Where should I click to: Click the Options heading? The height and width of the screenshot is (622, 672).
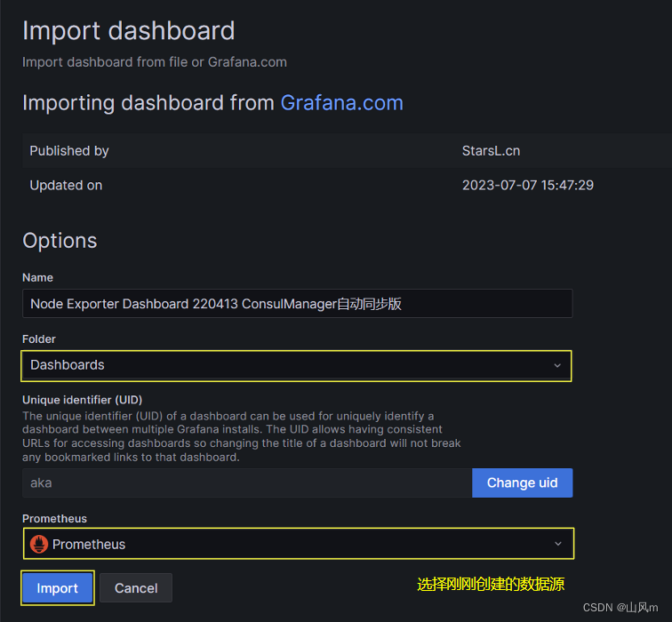[60, 240]
